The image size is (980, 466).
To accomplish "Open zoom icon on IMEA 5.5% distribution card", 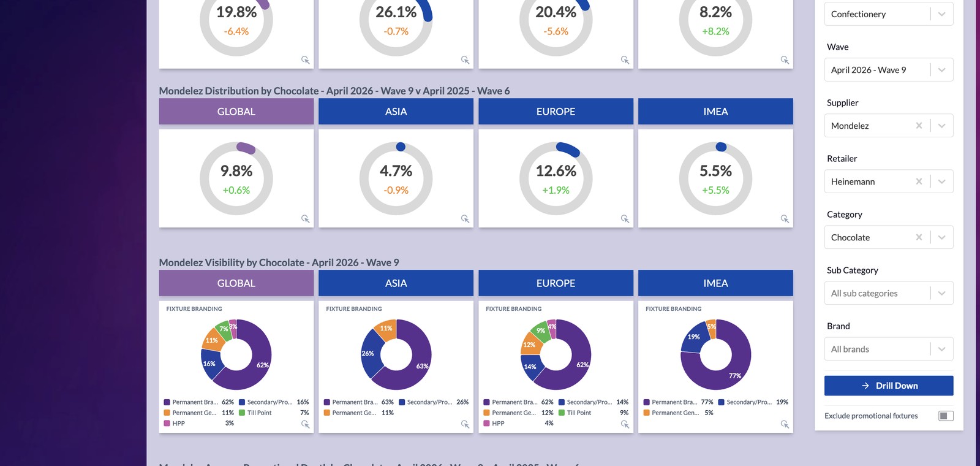I will (785, 219).
